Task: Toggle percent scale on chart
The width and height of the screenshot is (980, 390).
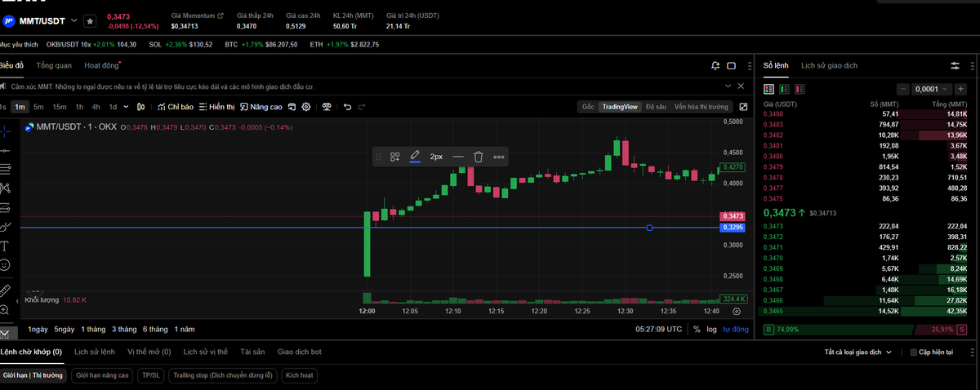Action: tap(697, 330)
